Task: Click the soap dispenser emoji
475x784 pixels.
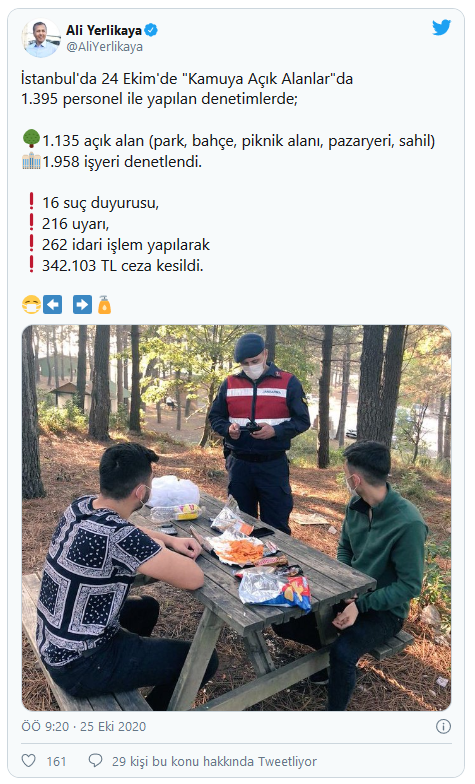Action: [x=104, y=304]
